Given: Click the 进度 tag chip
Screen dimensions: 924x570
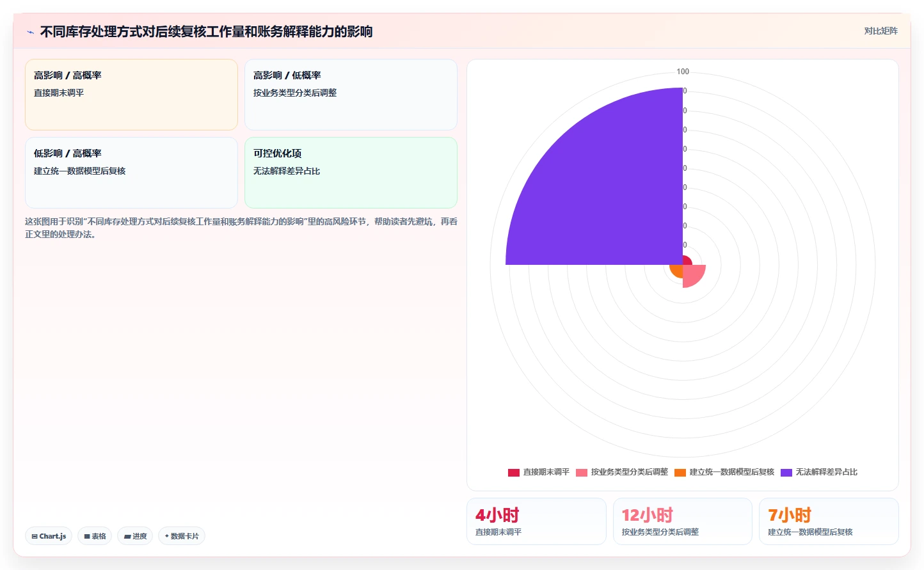Looking at the screenshot, I should [135, 536].
